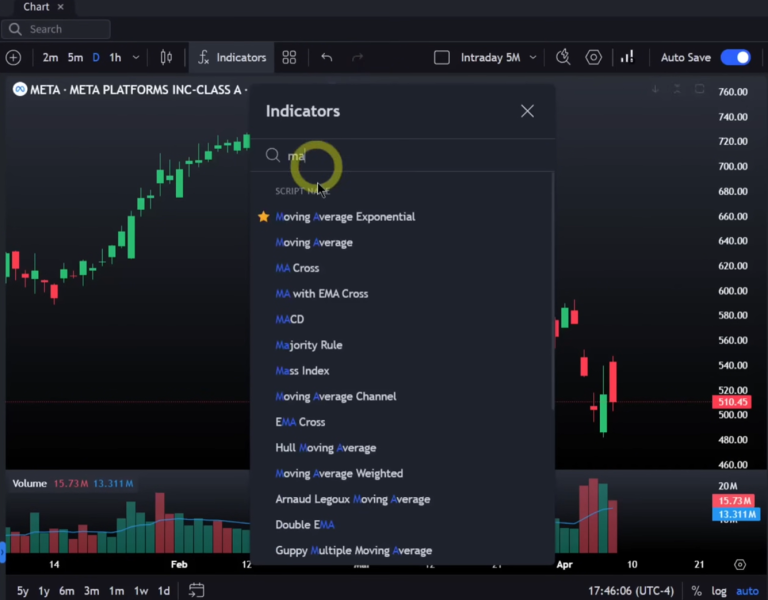This screenshot has height=600, width=768.
Task: Close the Indicators dialog
Action: click(527, 111)
